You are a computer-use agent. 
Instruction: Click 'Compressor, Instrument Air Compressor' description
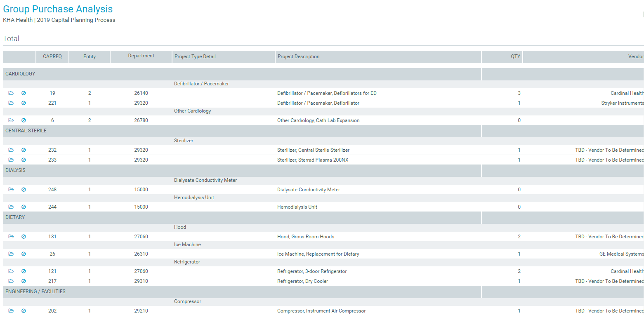click(x=321, y=311)
